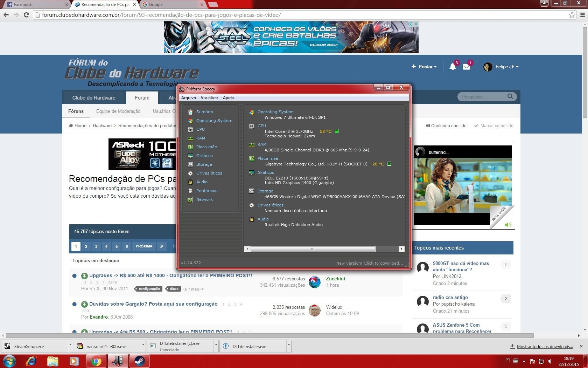Open Upgrades R$ 500 até R$ 1000 topic
Screen dimensions: 588x368
click(170, 275)
